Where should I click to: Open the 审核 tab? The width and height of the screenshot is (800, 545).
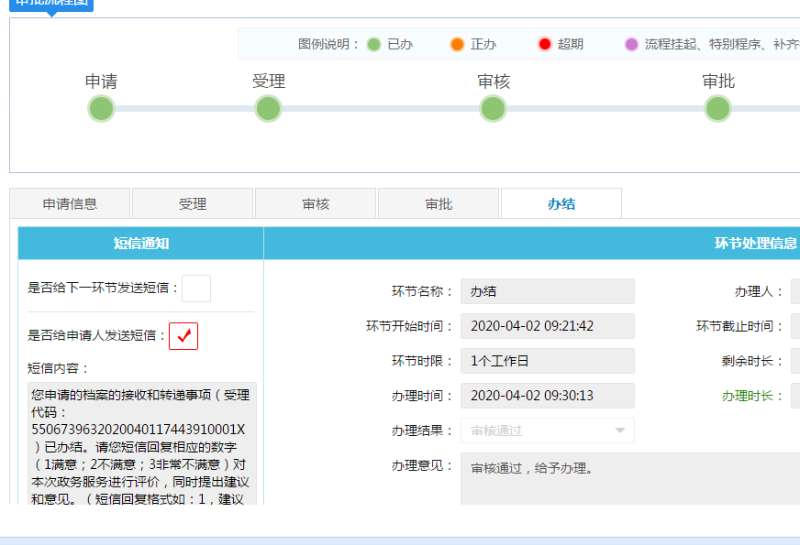(x=316, y=204)
